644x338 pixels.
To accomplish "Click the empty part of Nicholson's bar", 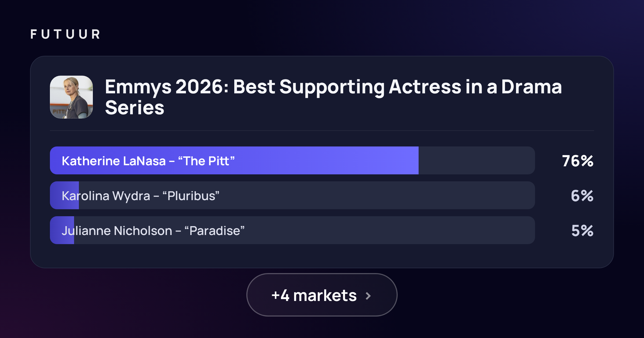I will 305,230.
